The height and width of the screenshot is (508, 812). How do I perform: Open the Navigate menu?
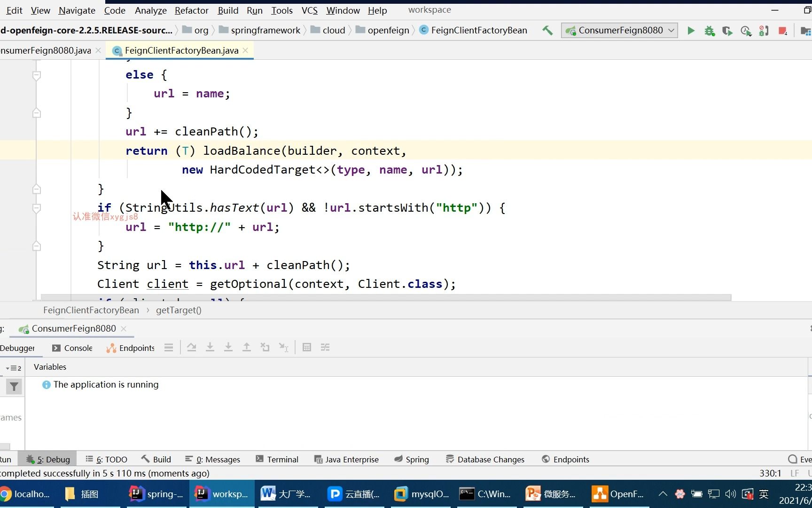click(77, 10)
